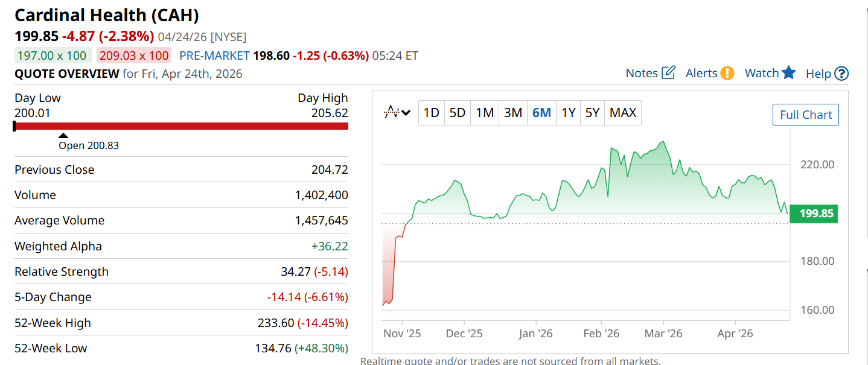The image size is (868, 365).
Task: Click the green bid size 197.00 x 100
Action: tap(53, 56)
